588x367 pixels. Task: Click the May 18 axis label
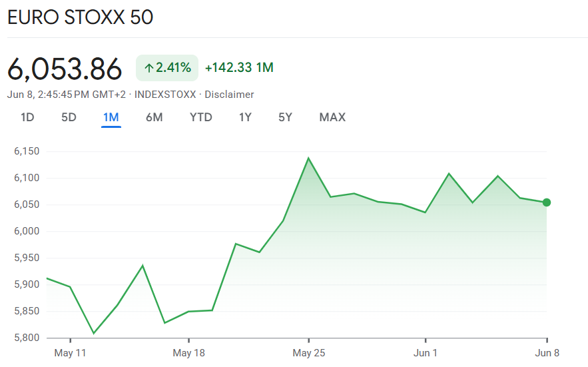(188, 353)
